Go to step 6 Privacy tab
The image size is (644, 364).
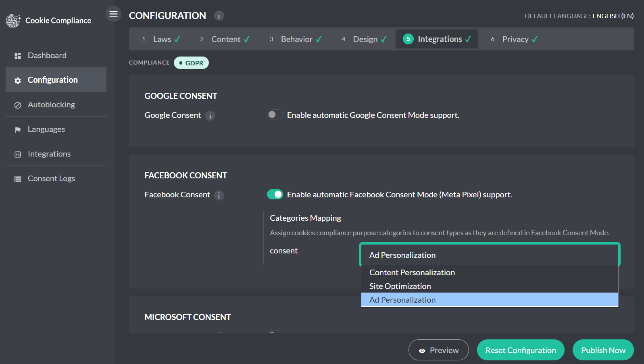tap(513, 39)
